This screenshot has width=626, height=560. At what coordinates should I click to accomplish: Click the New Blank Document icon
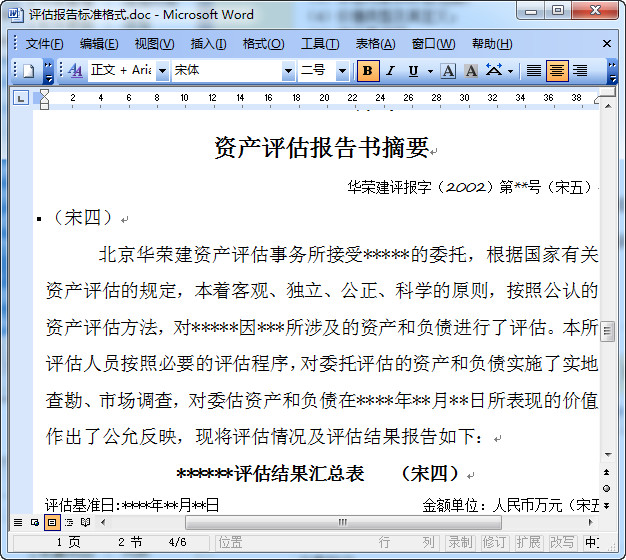(29, 71)
